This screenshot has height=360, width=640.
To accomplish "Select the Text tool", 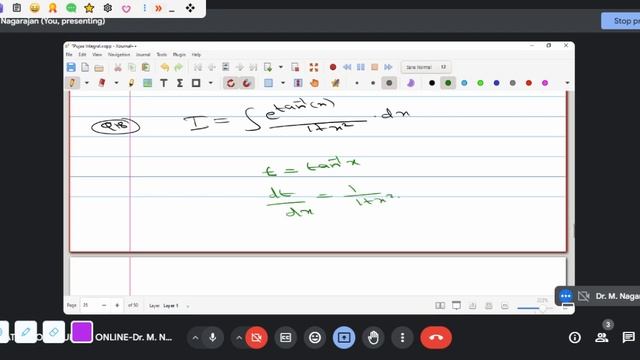I will pos(164,83).
